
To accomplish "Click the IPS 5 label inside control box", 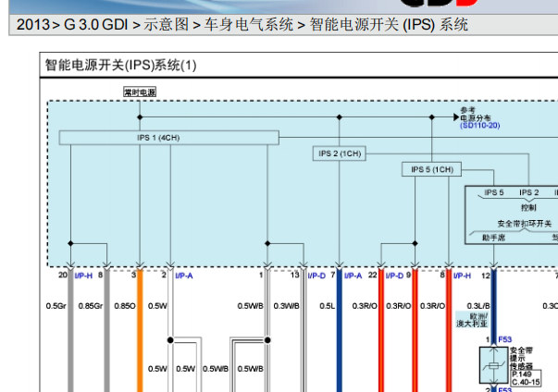I will [493, 192].
